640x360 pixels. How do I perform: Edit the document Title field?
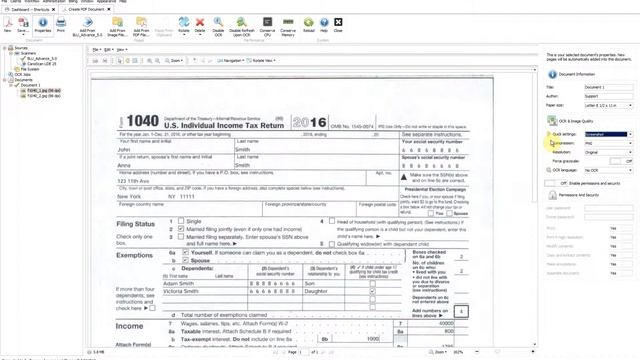tap(609, 87)
